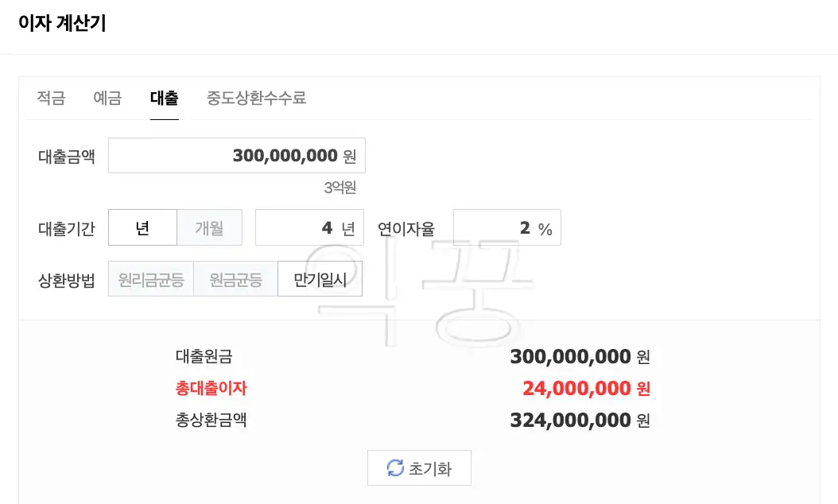View the 중도상환수수료 prepayment fee tab

point(256,99)
